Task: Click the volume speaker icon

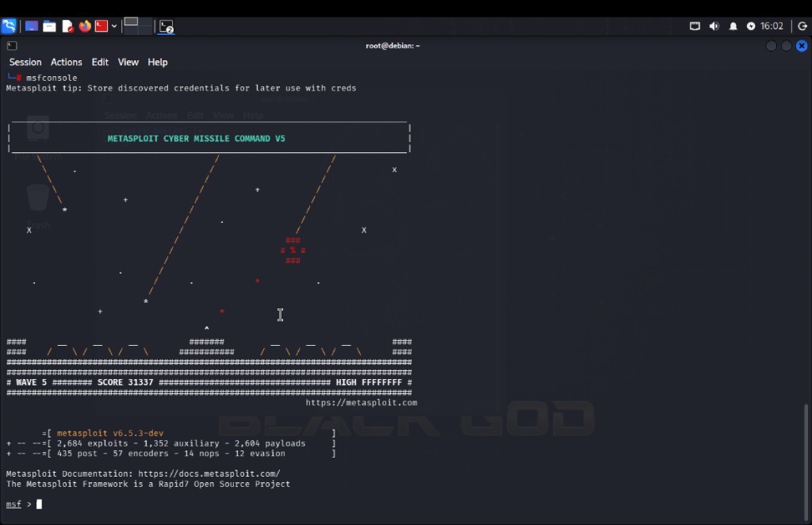Action: 714,26
